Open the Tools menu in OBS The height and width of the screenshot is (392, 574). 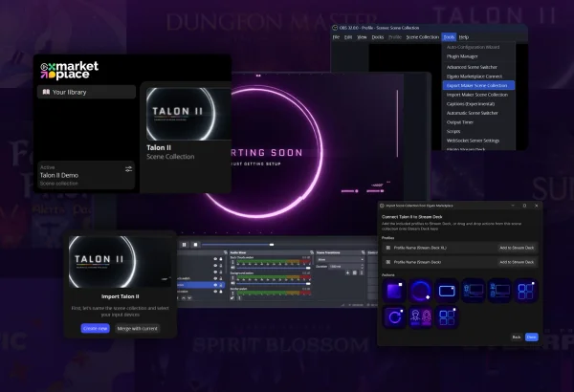coord(449,37)
